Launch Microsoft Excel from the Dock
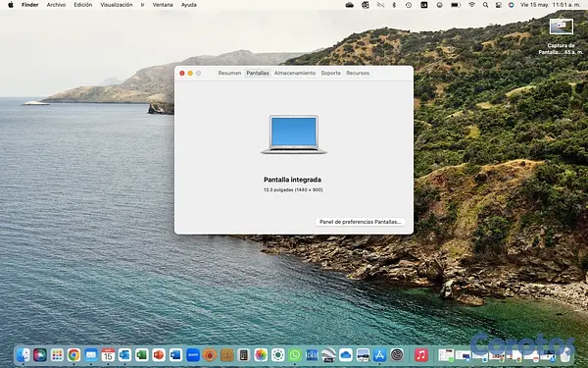Screen dimensions: 588x368 (142, 354)
